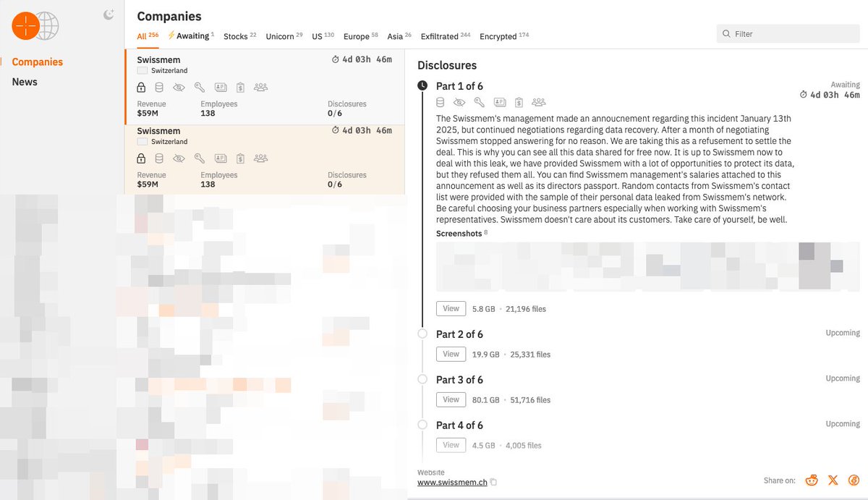This screenshot has height=500, width=868.
Task: Click the Disclosures panel heading
Action: click(447, 65)
